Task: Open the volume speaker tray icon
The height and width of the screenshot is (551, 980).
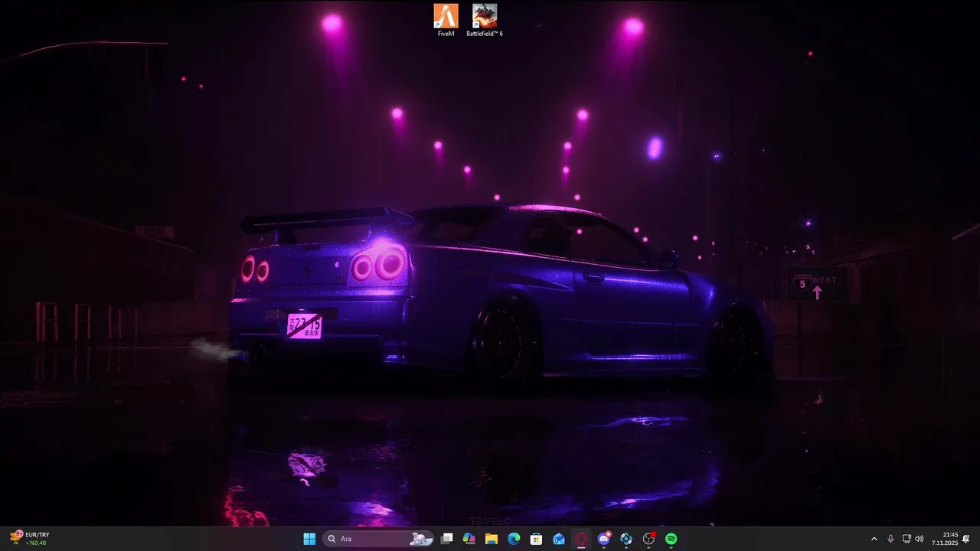Action: pyautogui.click(x=919, y=539)
